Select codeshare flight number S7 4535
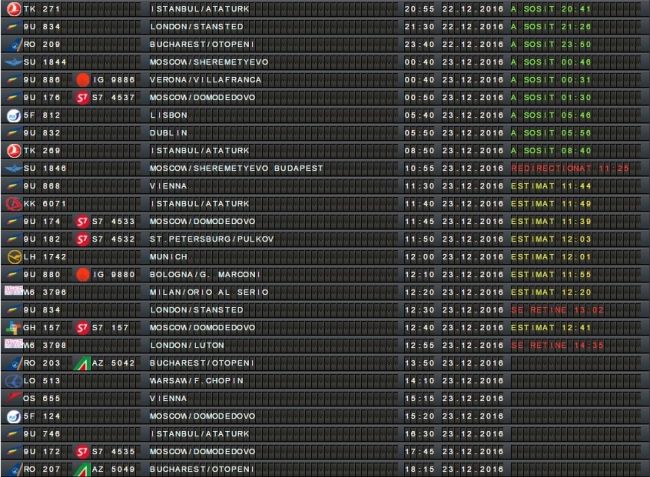This screenshot has width=650, height=477. click(x=113, y=452)
